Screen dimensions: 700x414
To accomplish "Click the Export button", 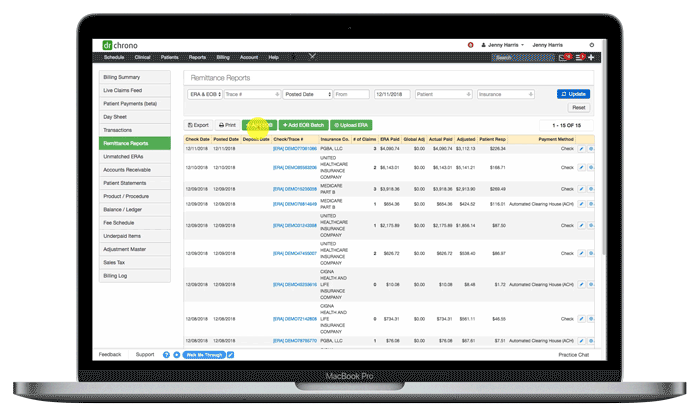I will pos(198,125).
